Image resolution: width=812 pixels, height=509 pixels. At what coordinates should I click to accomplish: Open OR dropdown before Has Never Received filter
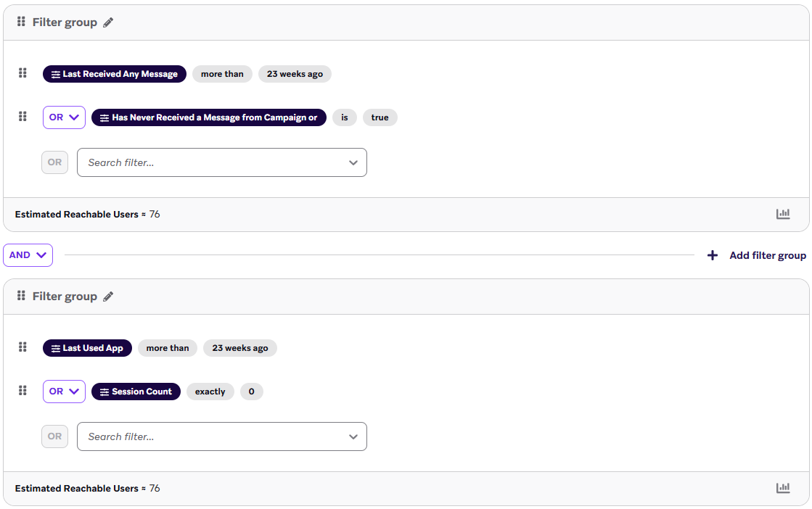[x=64, y=117]
